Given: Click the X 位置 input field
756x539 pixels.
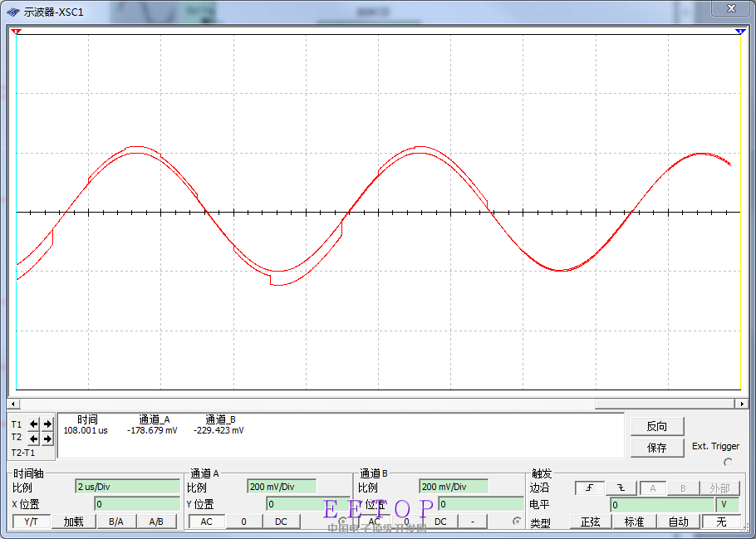Looking at the screenshot, I should [137, 504].
